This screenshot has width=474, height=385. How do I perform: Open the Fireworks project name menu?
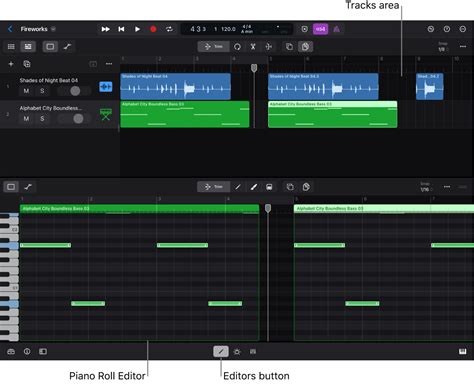pos(38,29)
